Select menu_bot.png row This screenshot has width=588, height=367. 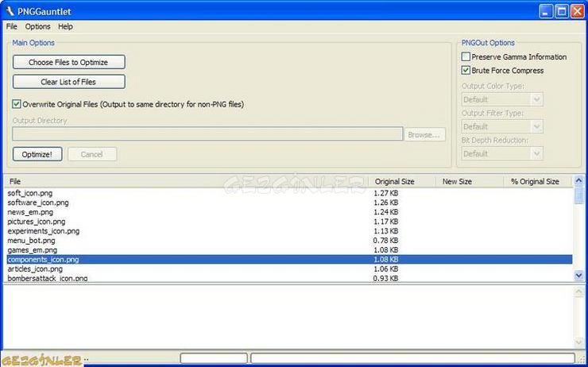click(x=289, y=240)
